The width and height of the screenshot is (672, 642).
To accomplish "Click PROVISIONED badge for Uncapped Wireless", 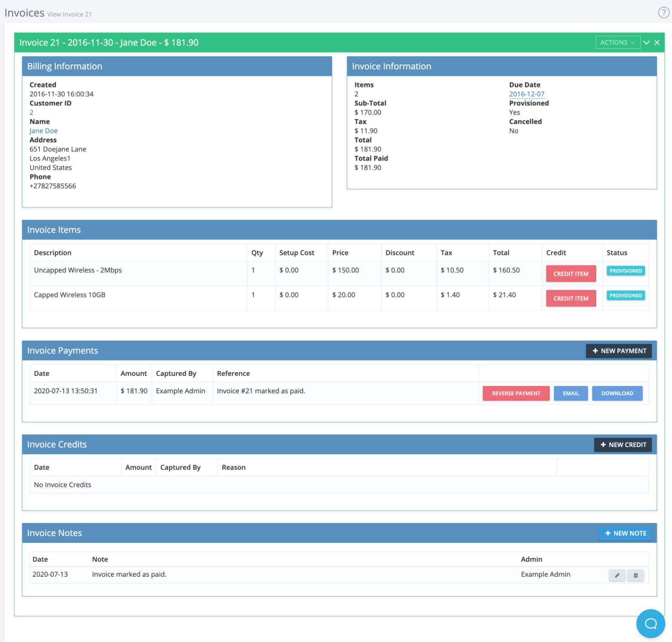I will click(x=625, y=271).
